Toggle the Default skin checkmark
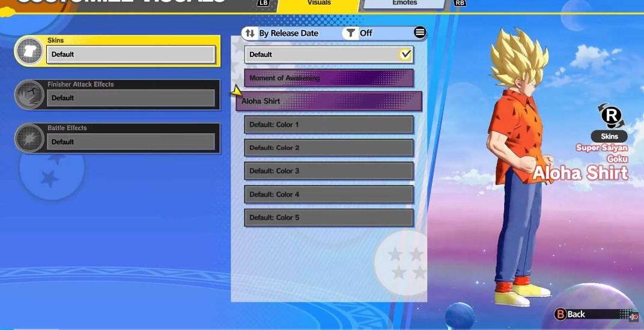The image size is (644, 330). pyautogui.click(x=406, y=54)
